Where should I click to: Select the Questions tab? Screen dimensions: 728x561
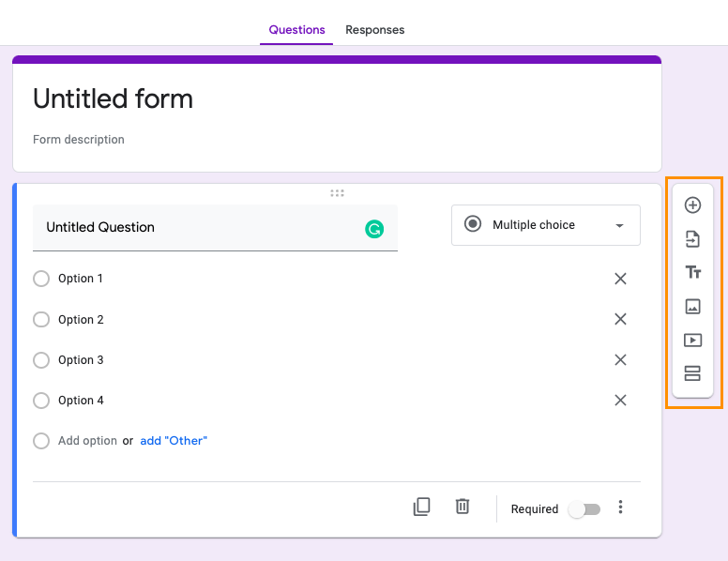296,30
